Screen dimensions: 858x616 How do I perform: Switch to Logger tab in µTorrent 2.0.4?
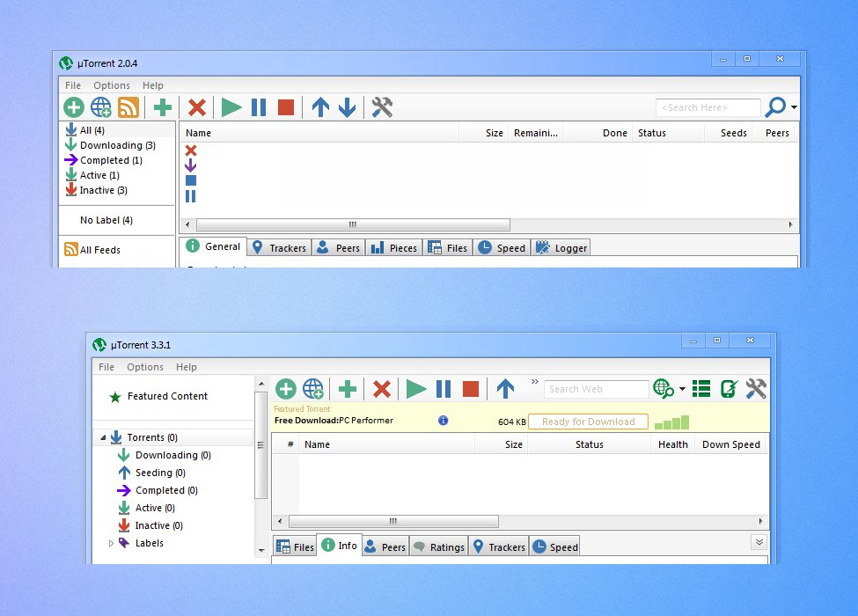pyautogui.click(x=561, y=248)
